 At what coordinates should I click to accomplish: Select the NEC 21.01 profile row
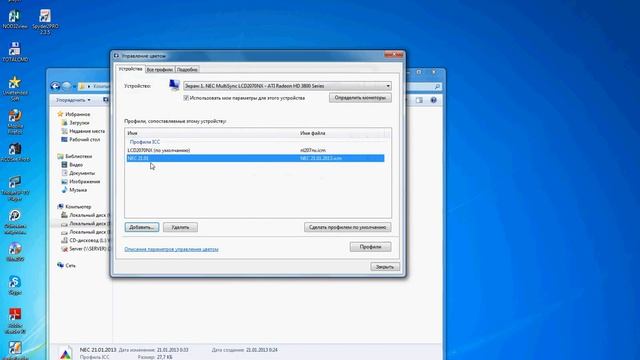(x=255, y=158)
